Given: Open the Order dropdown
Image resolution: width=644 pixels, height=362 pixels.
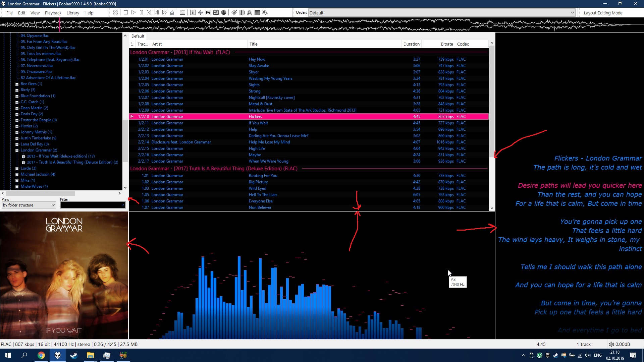Looking at the screenshot, I should (441, 13).
